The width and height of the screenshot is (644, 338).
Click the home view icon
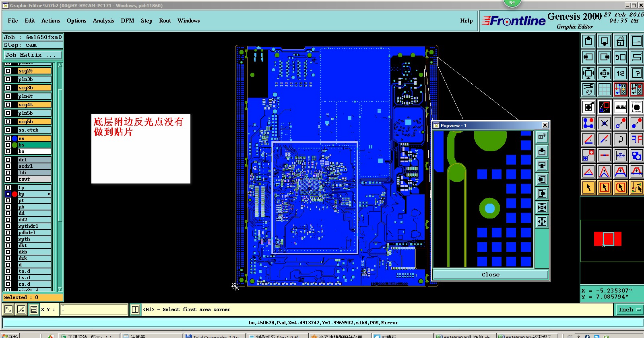(x=621, y=41)
